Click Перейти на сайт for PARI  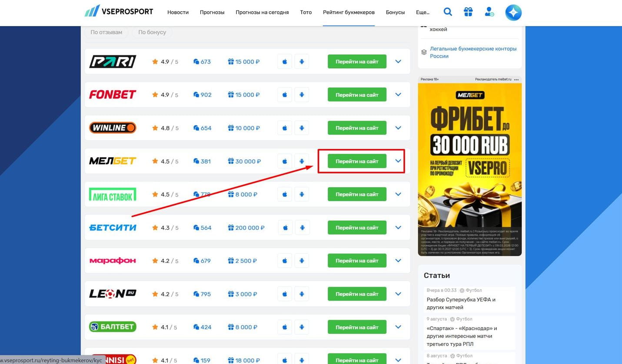[x=357, y=62]
